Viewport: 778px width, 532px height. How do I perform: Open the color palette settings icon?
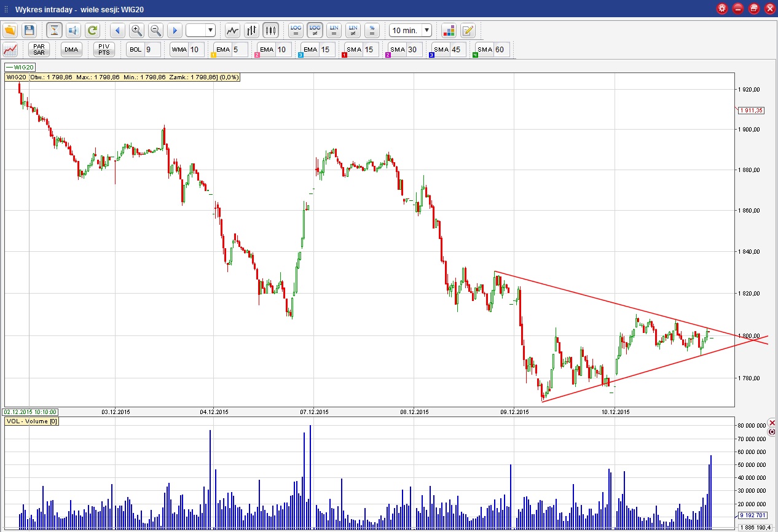coord(449,30)
